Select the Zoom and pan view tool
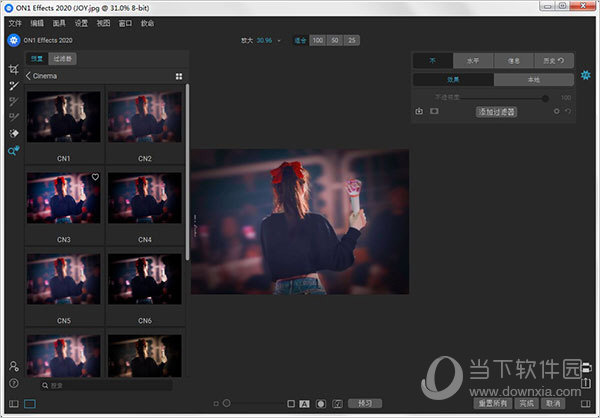The width and height of the screenshot is (600, 418). [14, 151]
